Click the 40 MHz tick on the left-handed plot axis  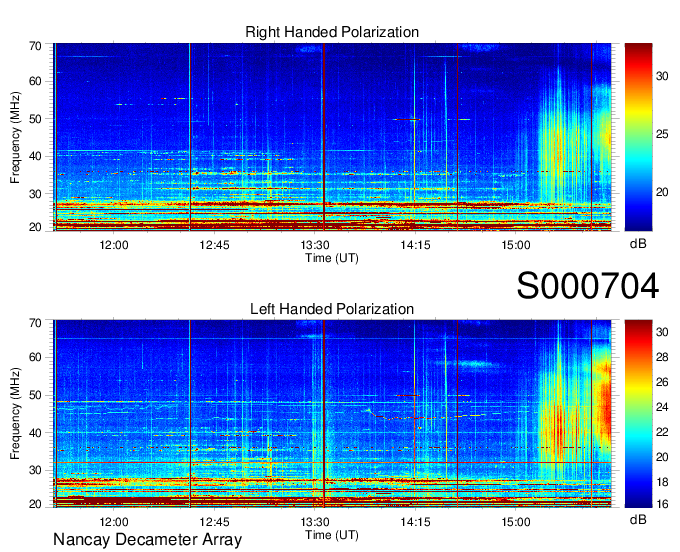[x=35, y=433]
